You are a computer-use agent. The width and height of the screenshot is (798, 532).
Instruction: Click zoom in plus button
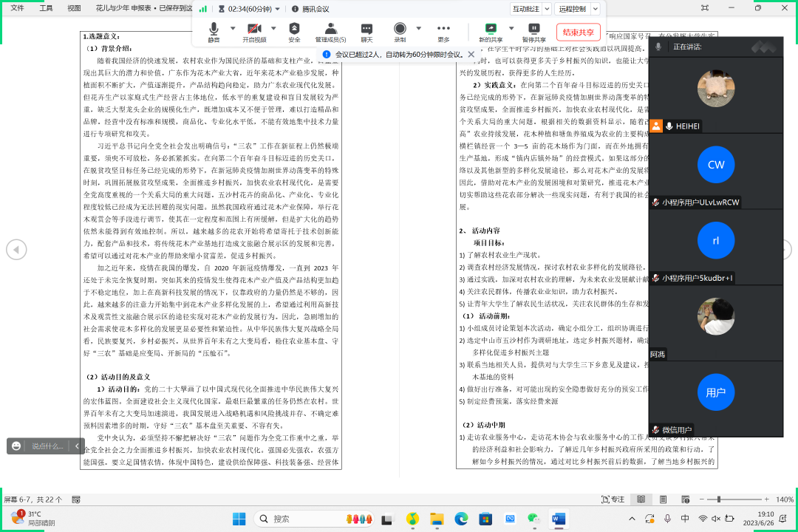[x=766, y=499]
